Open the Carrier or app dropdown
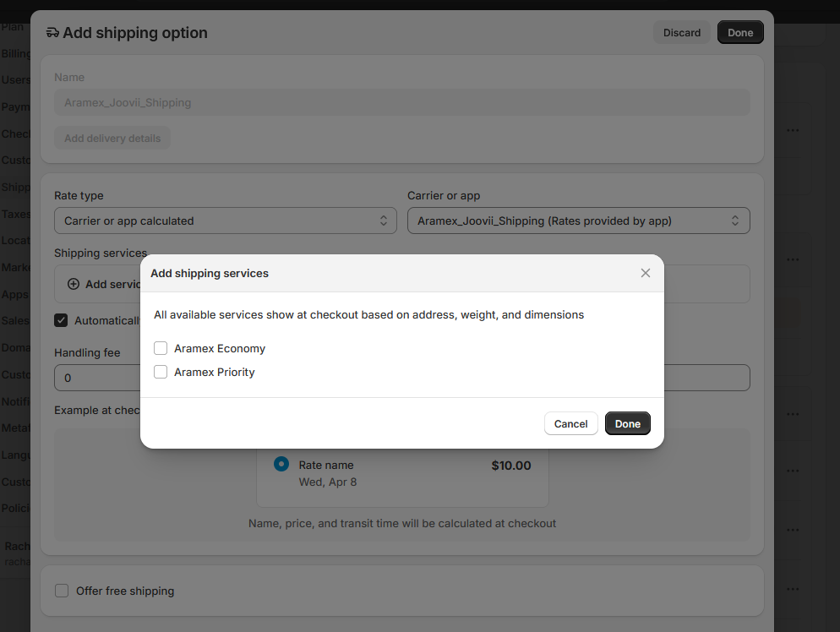 (x=579, y=221)
